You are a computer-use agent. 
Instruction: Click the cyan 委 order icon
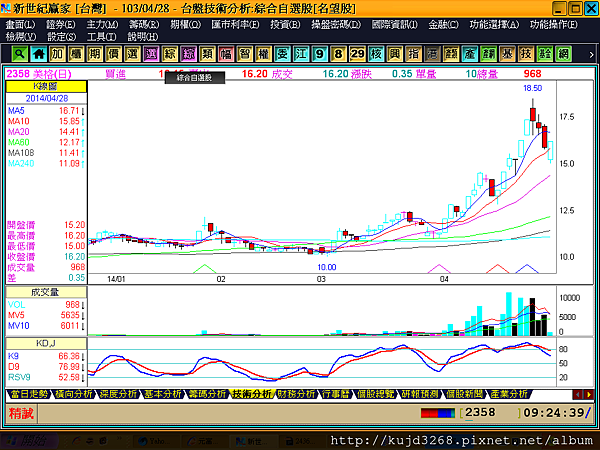click(282, 54)
